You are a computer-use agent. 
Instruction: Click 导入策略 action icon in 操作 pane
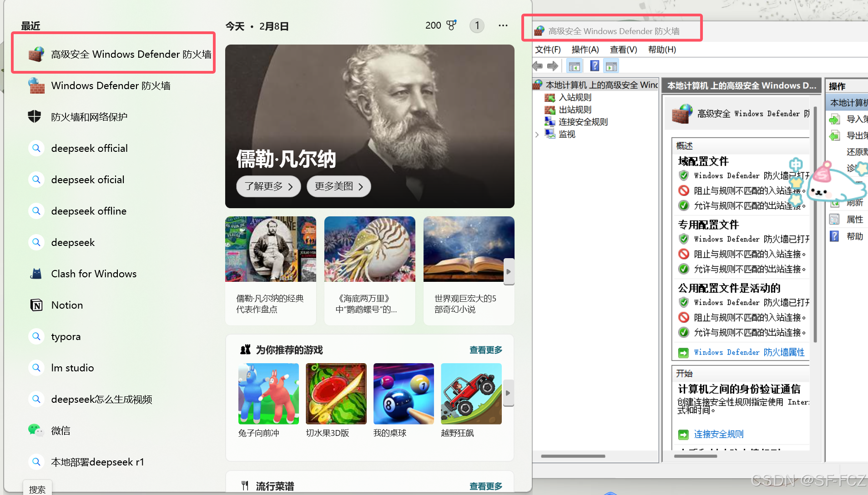pos(834,120)
